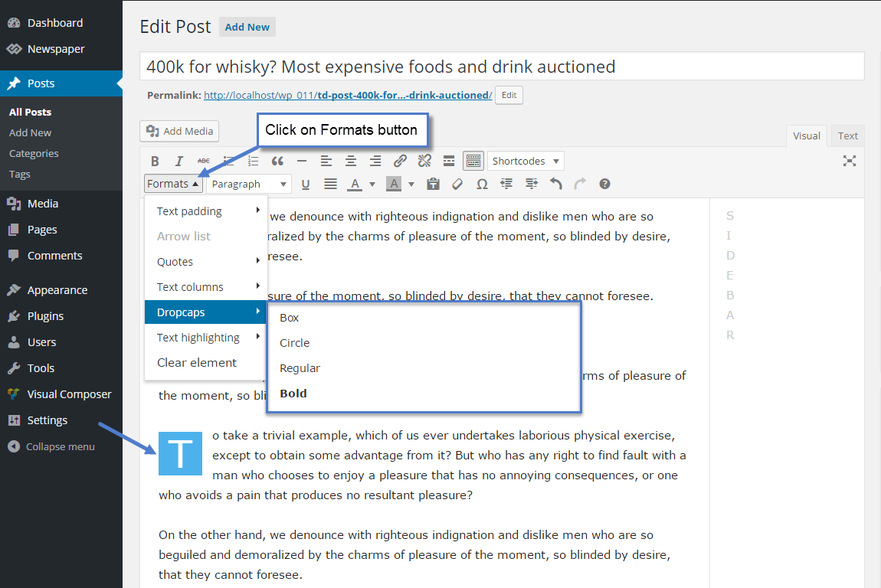Choose Clear element in Formats menu
Viewport: 881px width, 588px height.
point(206,363)
